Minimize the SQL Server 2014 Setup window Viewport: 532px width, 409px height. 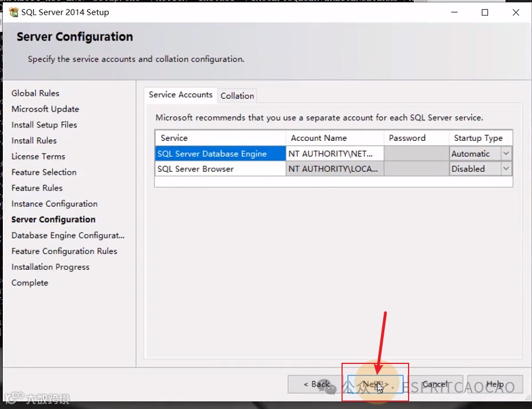(x=454, y=12)
